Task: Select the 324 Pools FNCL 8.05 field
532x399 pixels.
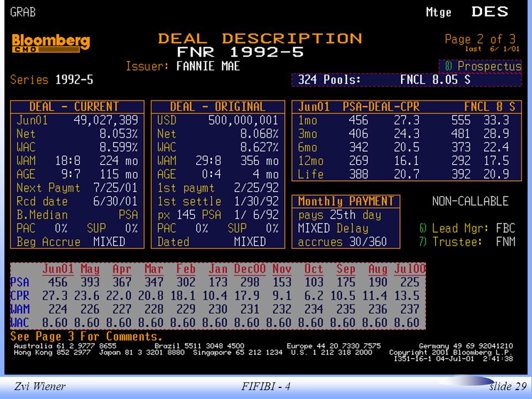Action: [x=406, y=80]
